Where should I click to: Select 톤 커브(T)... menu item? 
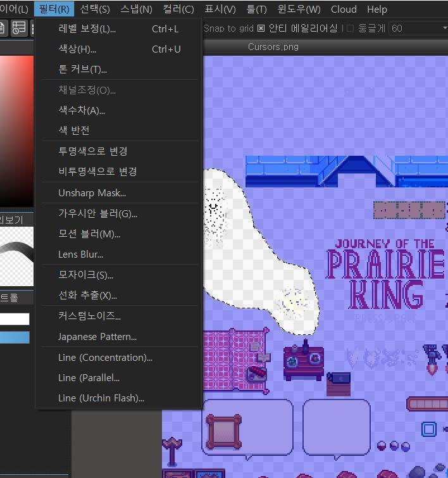pyautogui.click(x=119, y=69)
